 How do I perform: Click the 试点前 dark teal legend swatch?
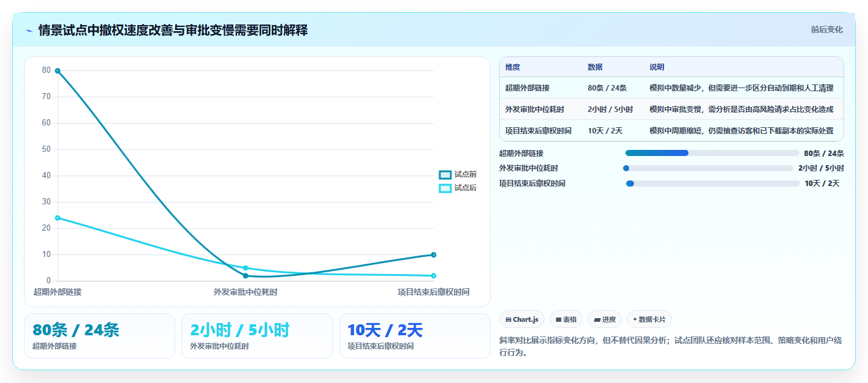point(445,174)
